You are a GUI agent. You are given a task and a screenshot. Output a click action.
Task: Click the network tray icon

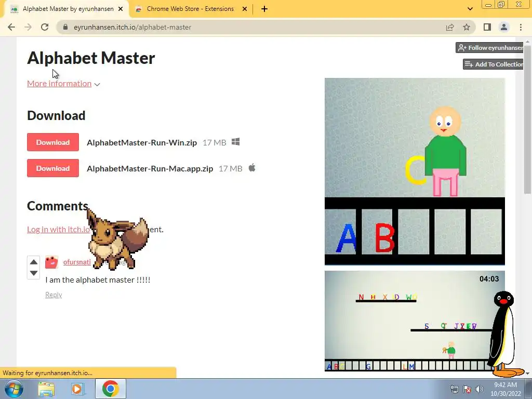pos(454,389)
